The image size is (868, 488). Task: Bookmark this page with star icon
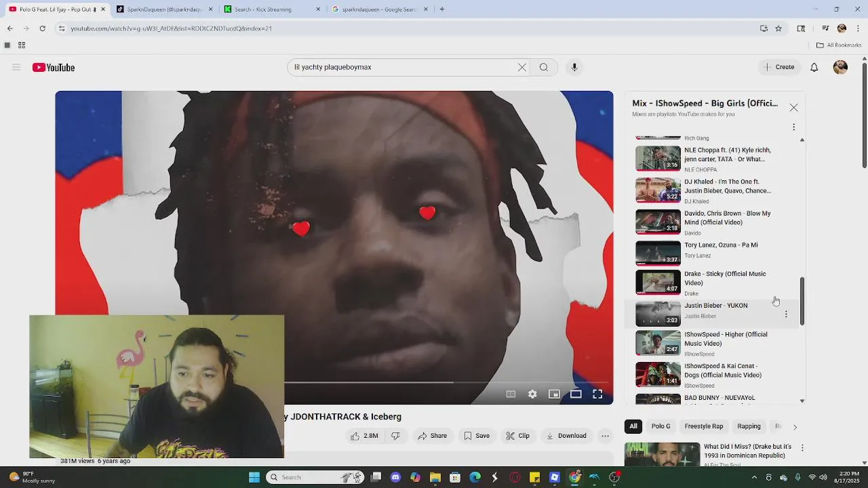(778, 28)
